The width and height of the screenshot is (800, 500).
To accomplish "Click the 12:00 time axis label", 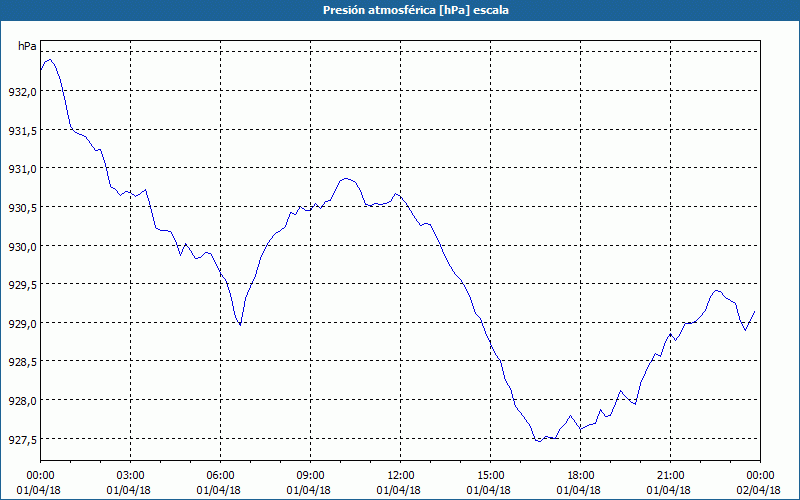I will pos(401,476).
